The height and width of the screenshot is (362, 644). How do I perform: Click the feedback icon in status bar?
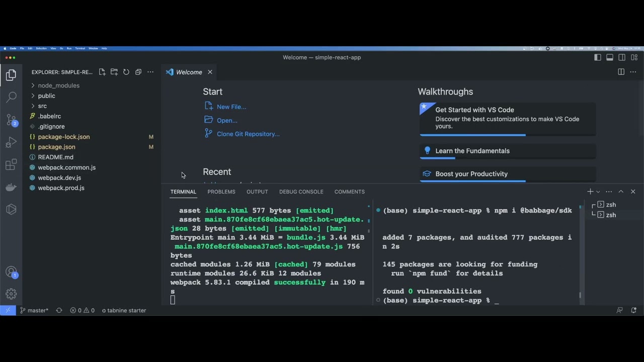[620, 310]
